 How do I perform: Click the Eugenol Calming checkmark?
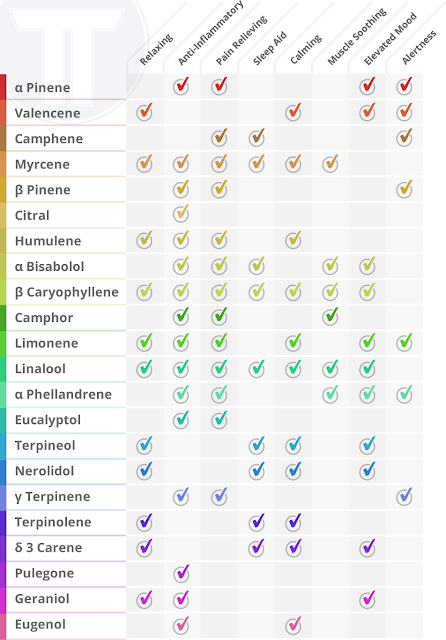(293, 625)
